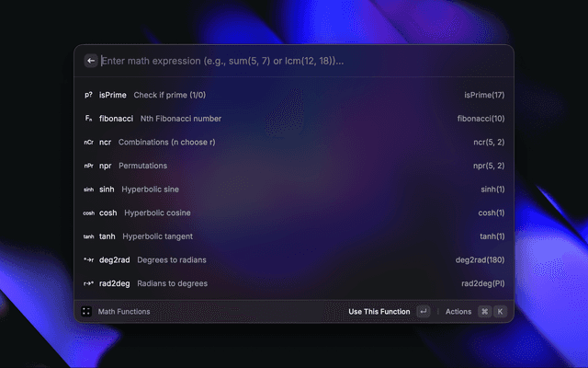This screenshot has width=588, height=368.
Task: Click the sinh function icon
Action: 88,190
